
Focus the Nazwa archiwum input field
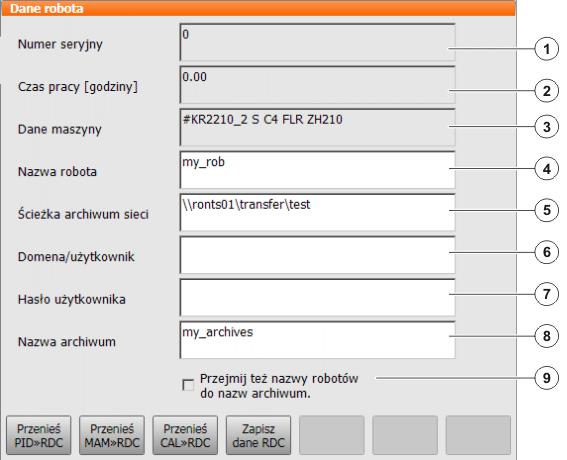[317, 340]
